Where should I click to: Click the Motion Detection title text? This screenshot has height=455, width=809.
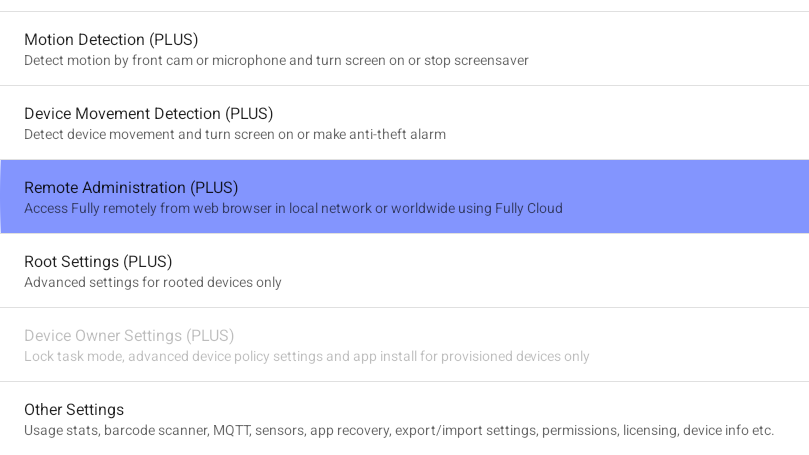(x=111, y=40)
